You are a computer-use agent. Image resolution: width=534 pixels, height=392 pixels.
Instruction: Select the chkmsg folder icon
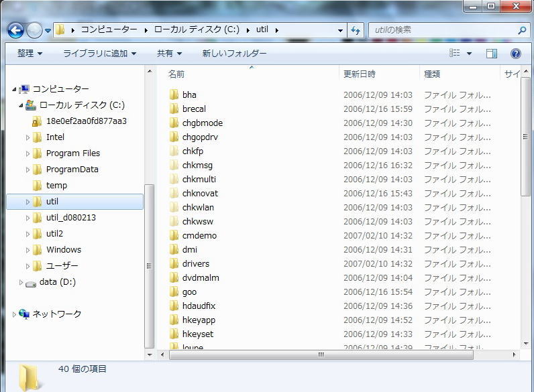point(174,165)
